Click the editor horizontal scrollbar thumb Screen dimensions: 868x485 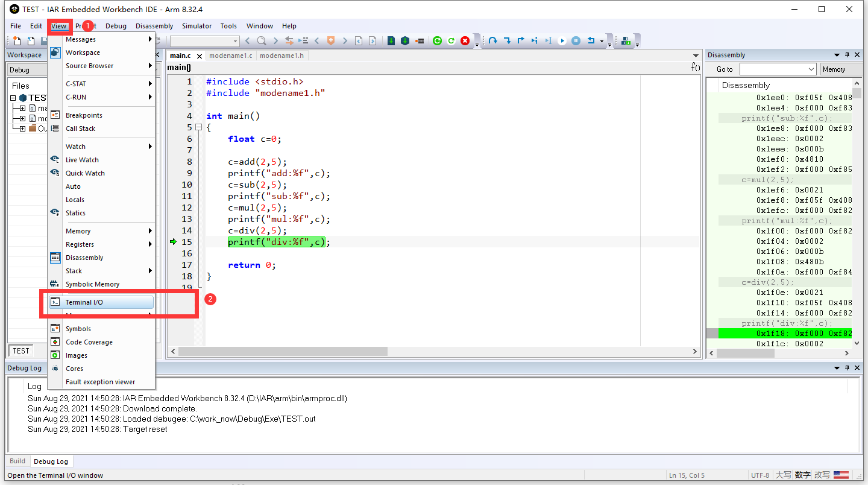(283, 351)
